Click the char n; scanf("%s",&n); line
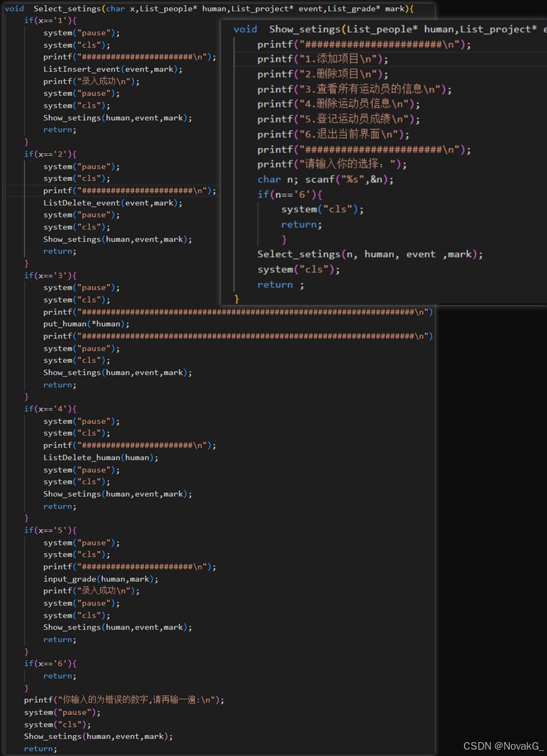The width and height of the screenshot is (547, 756). (326, 180)
